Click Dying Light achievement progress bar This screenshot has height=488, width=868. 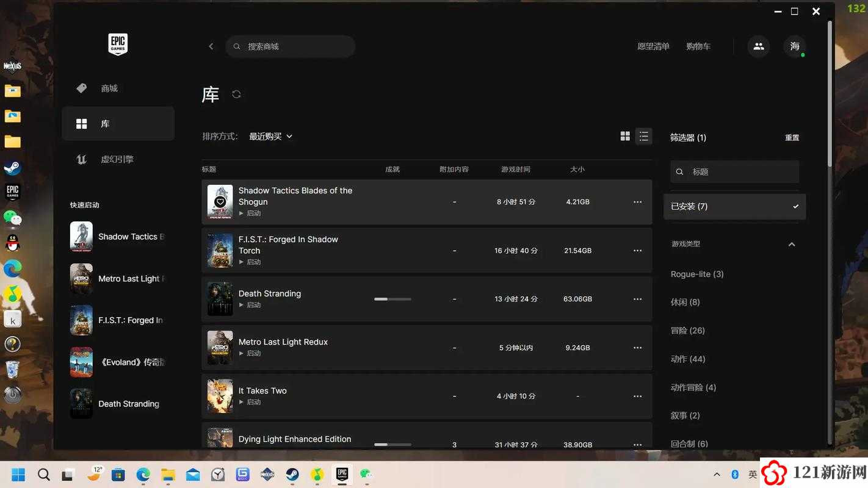392,445
